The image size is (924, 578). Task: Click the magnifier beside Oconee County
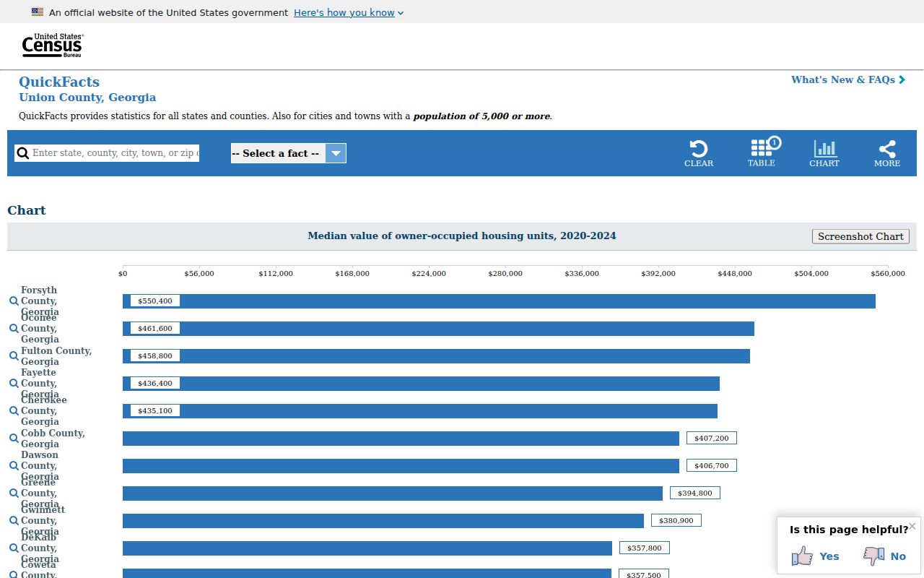pos(14,329)
